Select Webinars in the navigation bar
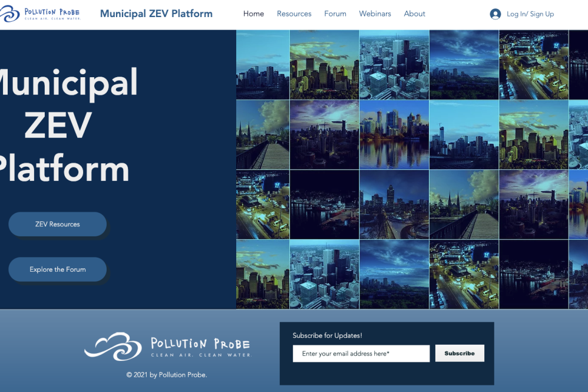The image size is (588, 392). [375, 14]
